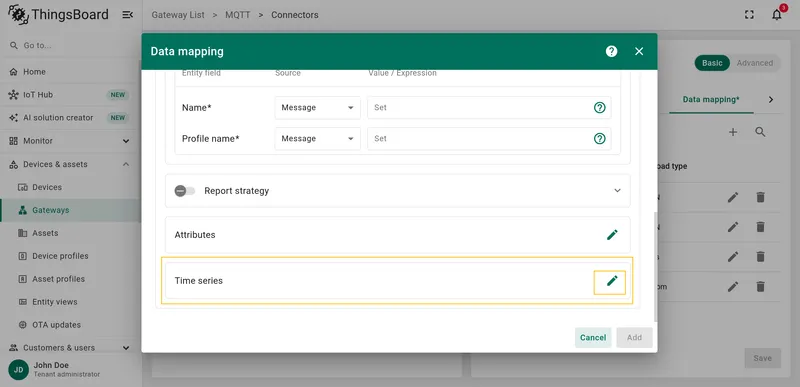Edit the first mapping row

[x=733, y=197]
